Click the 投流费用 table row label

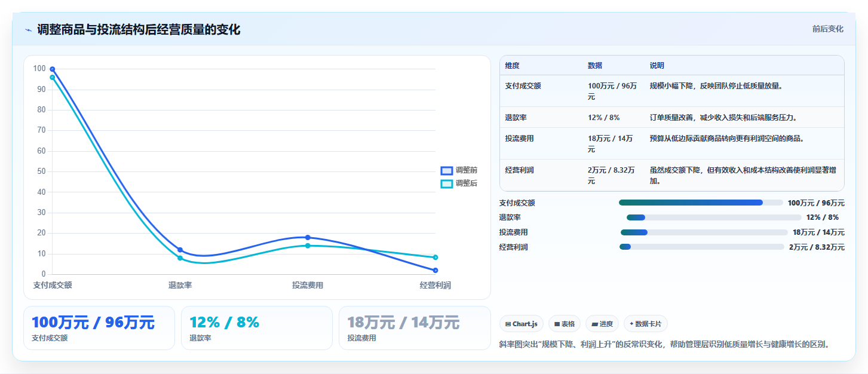tap(519, 139)
